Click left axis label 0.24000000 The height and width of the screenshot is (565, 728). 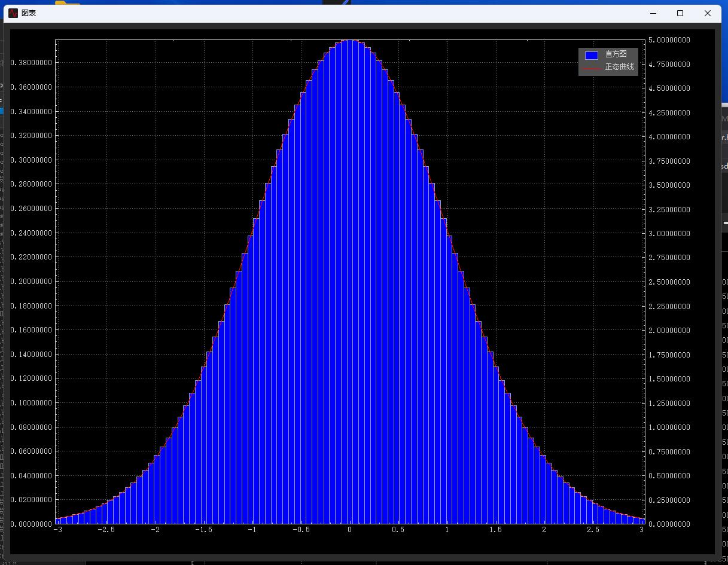click(31, 233)
